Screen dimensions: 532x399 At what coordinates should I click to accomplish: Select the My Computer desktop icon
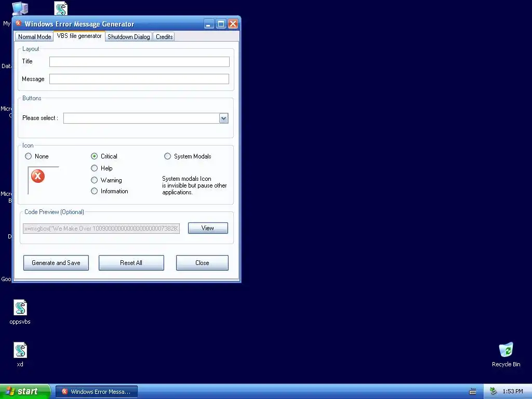pyautogui.click(x=20, y=8)
